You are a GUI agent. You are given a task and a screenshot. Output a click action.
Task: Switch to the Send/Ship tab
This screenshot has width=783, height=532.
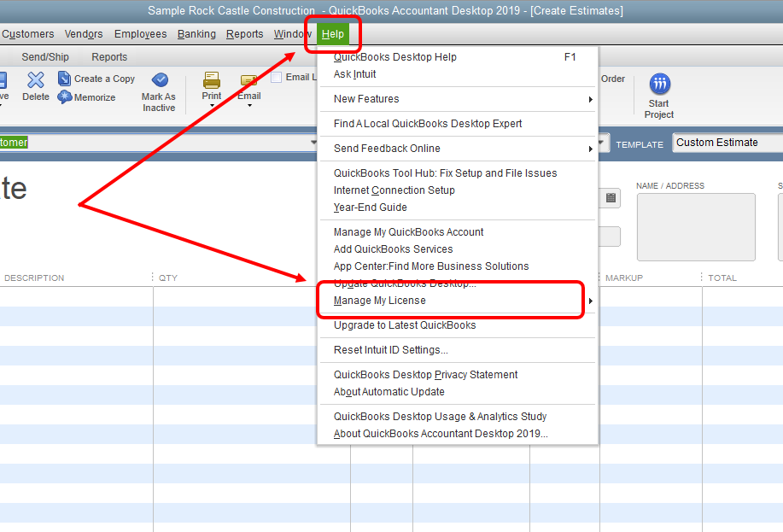pos(45,57)
